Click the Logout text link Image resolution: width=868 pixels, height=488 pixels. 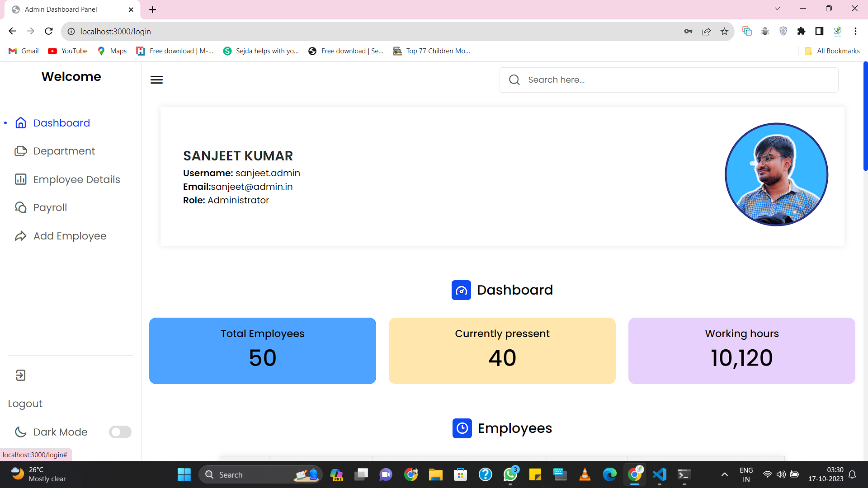25,403
